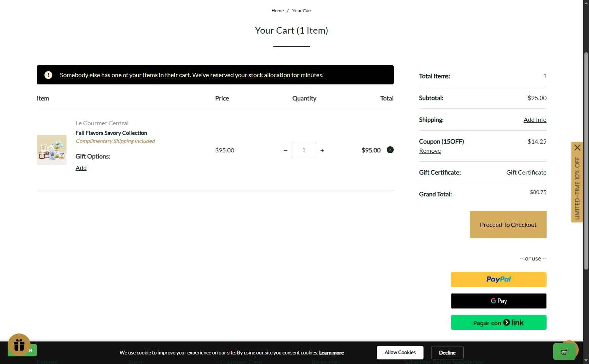The width and height of the screenshot is (589, 364).
Task: Open Learn more cookie link
Action: tap(331, 353)
